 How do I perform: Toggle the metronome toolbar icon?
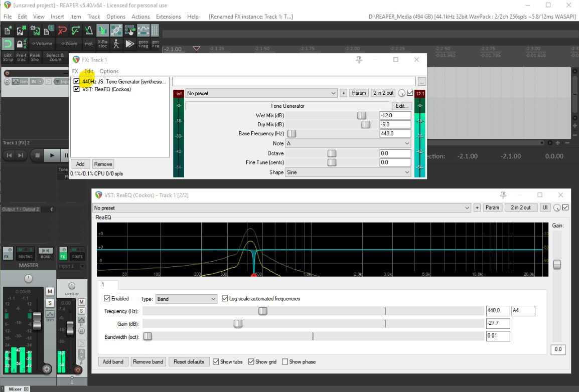[x=89, y=31]
